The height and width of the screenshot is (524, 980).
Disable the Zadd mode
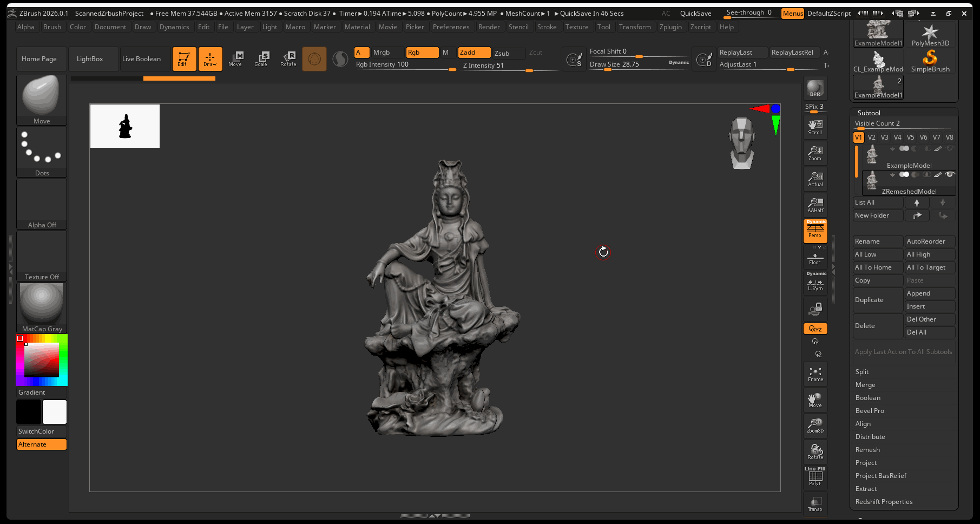[x=474, y=53]
